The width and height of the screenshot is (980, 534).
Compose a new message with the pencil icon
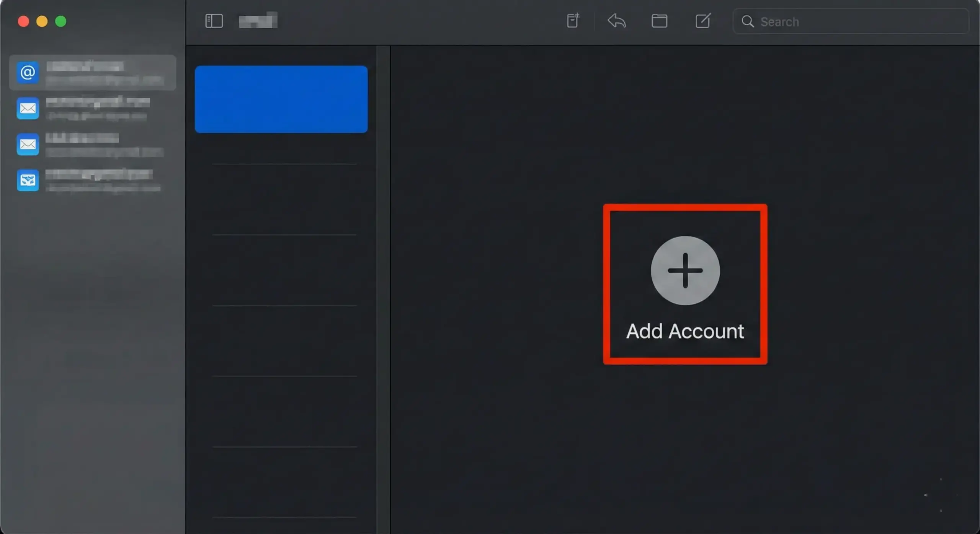tap(703, 21)
